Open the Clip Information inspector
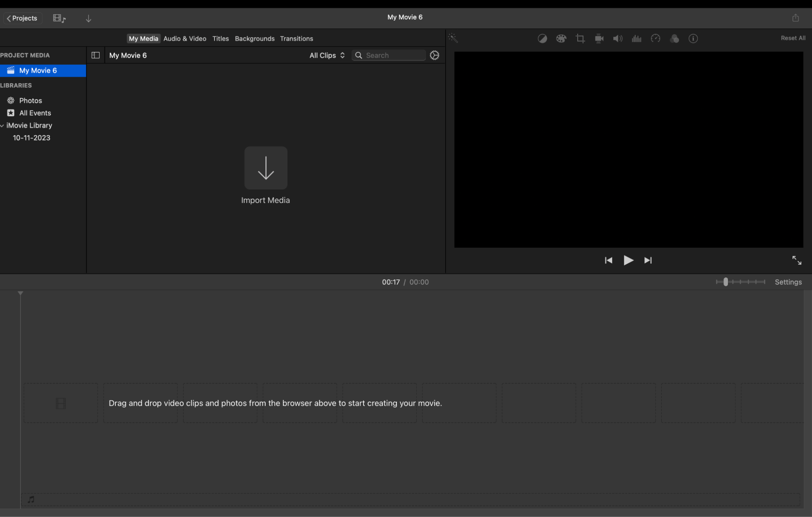Screen dimensions: 812x517 pyautogui.click(x=693, y=38)
